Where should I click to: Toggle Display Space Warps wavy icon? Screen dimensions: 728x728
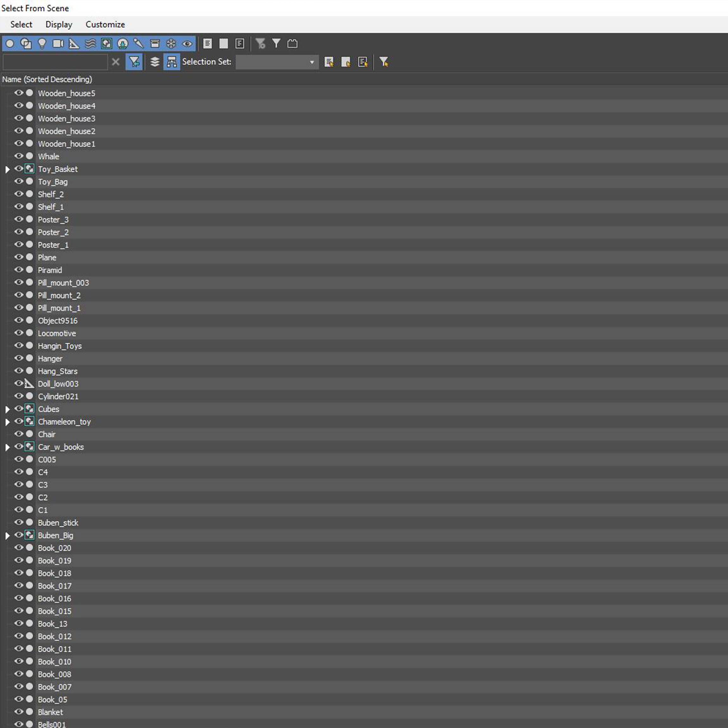tap(91, 44)
